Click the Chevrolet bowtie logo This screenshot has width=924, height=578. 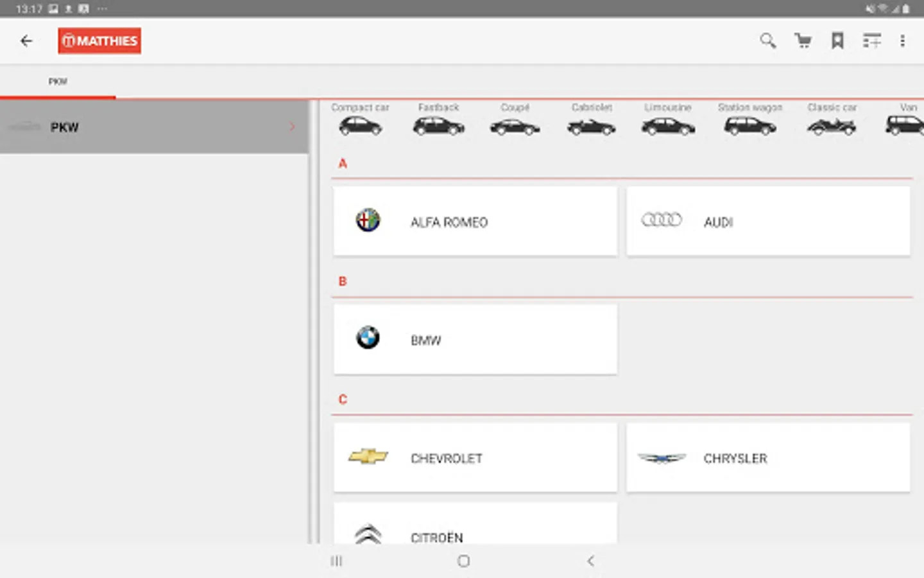coord(368,457)
